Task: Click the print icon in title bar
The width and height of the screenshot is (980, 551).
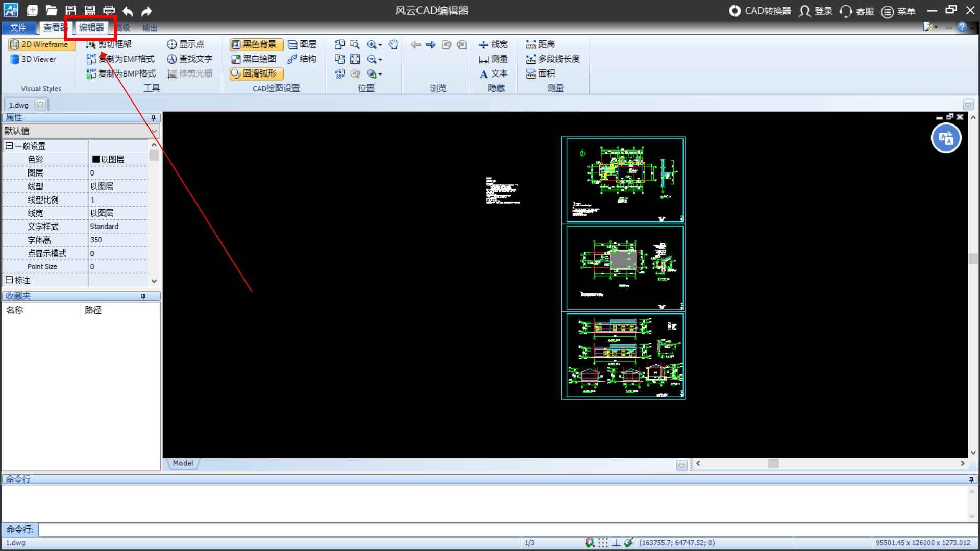Action: (x=109, y=11)
